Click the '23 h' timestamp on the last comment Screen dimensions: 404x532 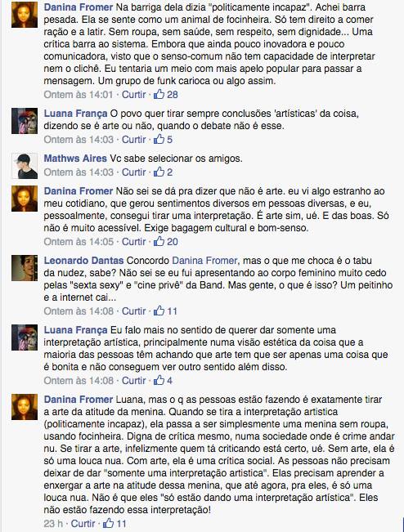coord(53,523)
